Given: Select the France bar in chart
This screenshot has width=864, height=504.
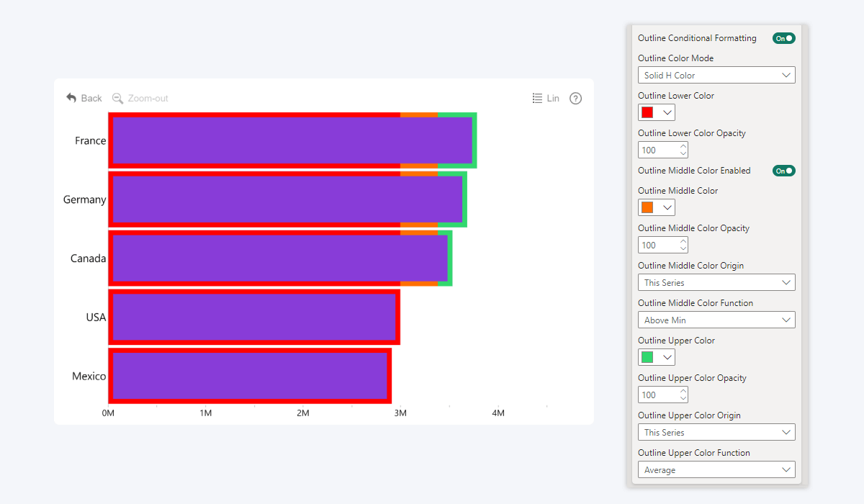Looking at the screenshot, I should [292, 140].
